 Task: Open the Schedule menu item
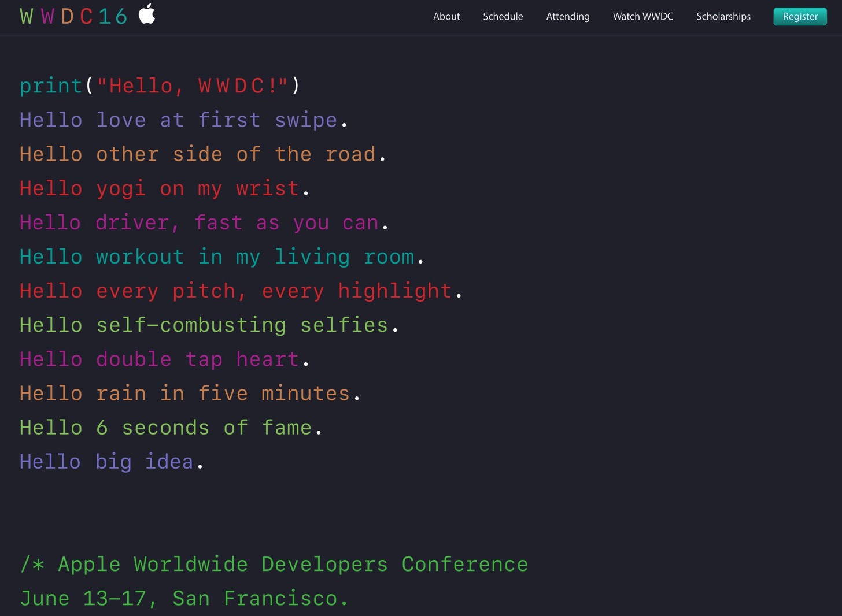(503, 16)
